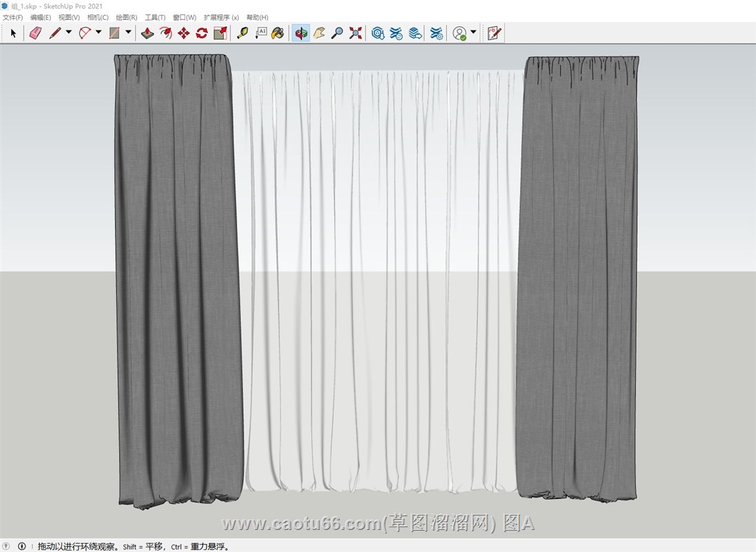Select the arrow Select tool
Image resolution: width=756 pixels, height=552 pixels.
(13, 32)
